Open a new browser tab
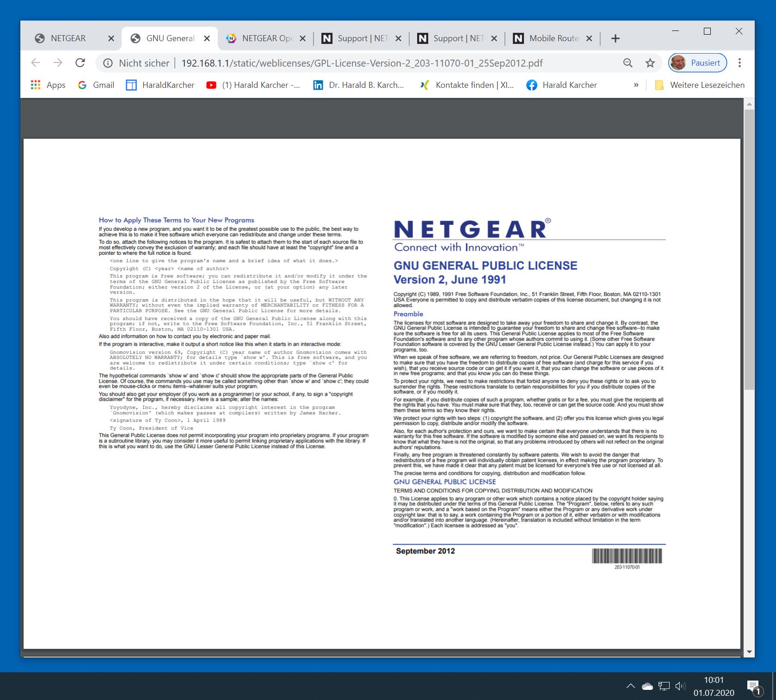This screenshot has width=776, height=700. point(615,38)
